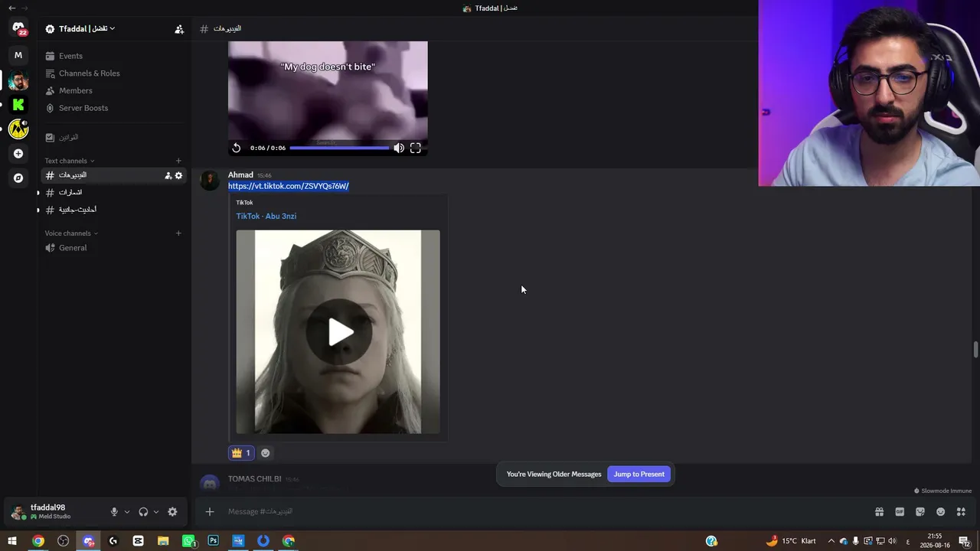
Task: Create a new text channel
Action: (x=178, y=161)
